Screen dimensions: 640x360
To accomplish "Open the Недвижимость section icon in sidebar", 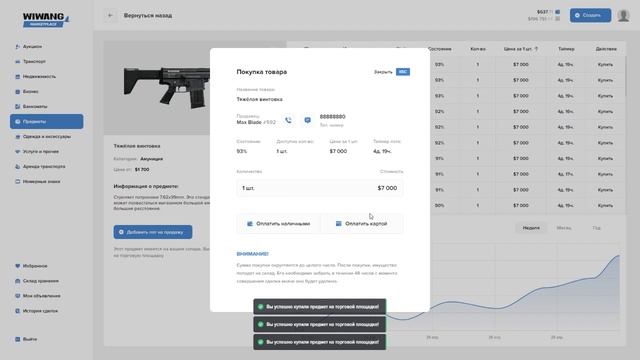I will click(x=18, y=77).
